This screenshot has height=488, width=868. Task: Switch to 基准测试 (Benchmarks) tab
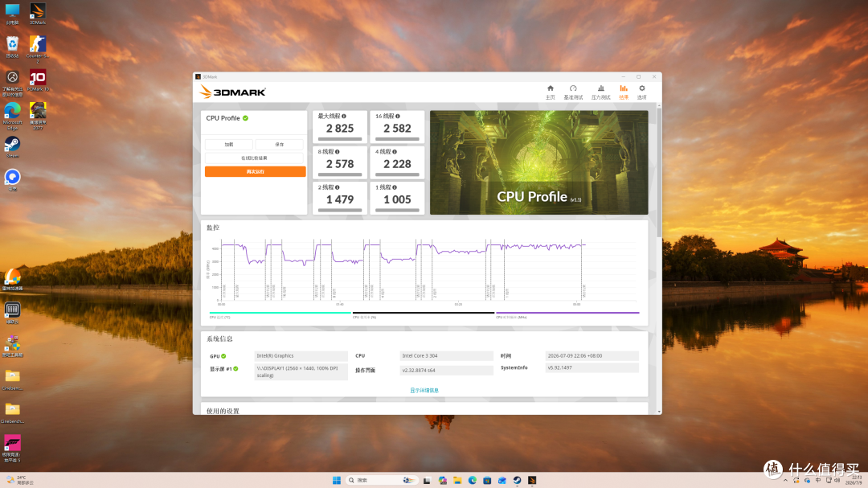573,92
